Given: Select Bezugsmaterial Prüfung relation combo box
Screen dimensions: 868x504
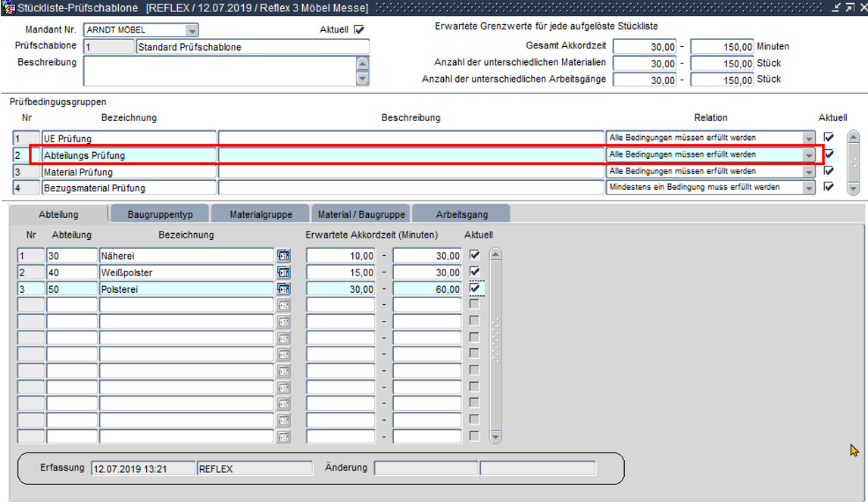Looking at the screenshot, I should (x=711, y=188).
